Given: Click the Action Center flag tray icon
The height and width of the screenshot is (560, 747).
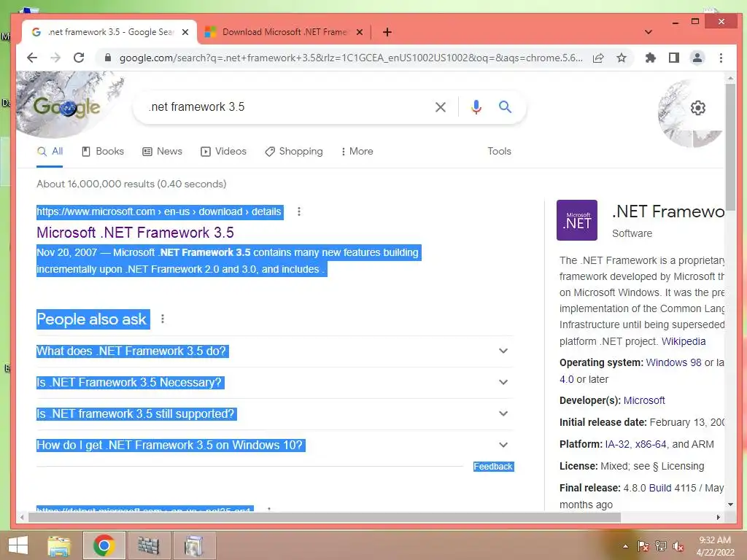Looking at the screenshot, I should pyautogui.click(x=643, y=547).
